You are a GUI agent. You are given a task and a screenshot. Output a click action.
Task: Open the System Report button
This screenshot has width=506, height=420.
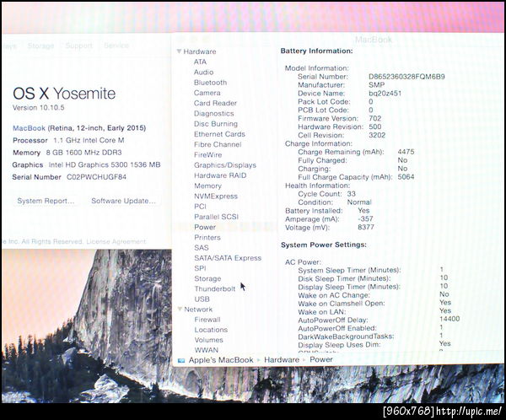pos(46,201)
